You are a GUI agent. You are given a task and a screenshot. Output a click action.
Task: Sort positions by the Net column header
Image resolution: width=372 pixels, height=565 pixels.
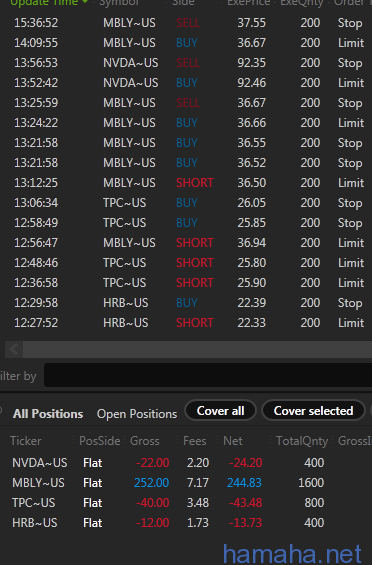pos(232,441)
